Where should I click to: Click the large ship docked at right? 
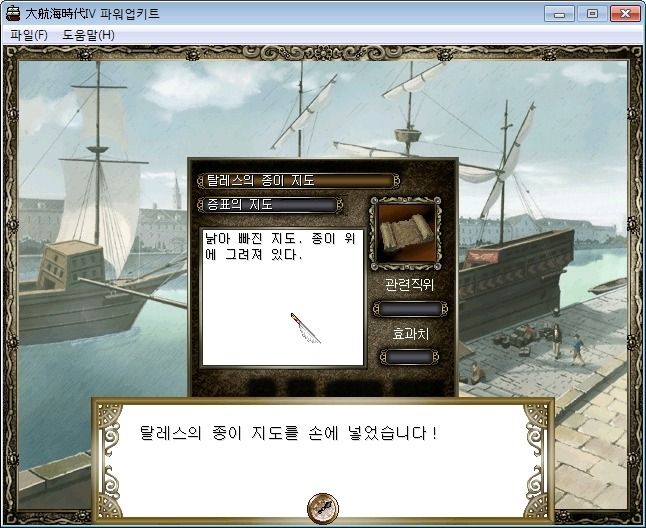(515, 272)
